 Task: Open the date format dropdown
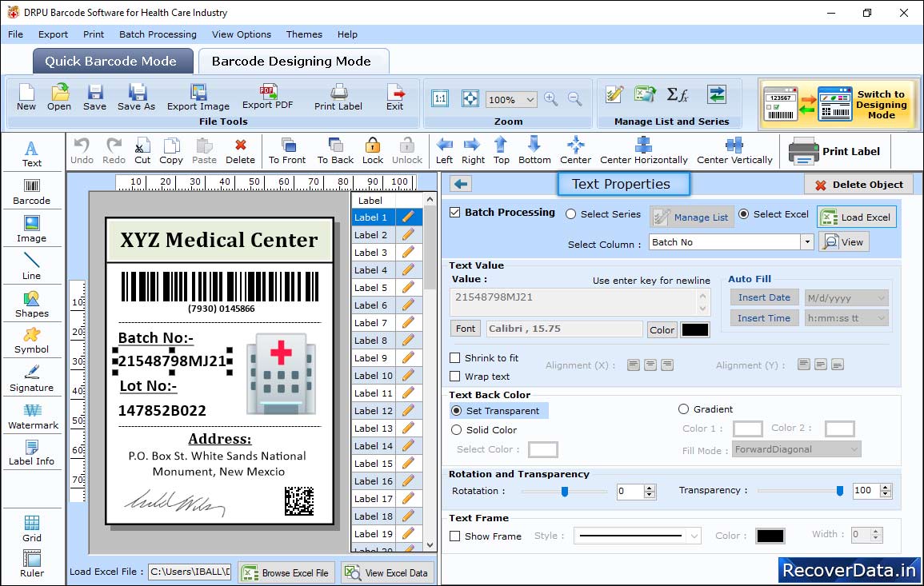tap(881, 298)
